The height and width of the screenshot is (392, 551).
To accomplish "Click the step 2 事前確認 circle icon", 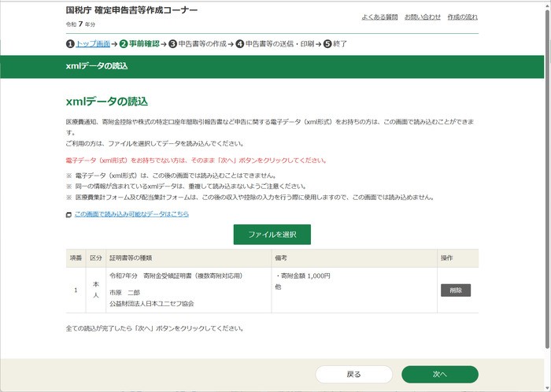I will pos(124,44).
